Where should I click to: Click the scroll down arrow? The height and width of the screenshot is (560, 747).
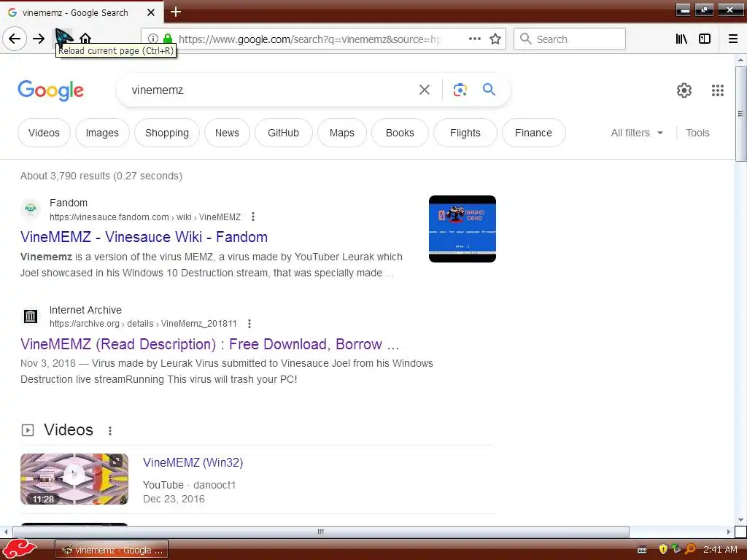(740, 520)
